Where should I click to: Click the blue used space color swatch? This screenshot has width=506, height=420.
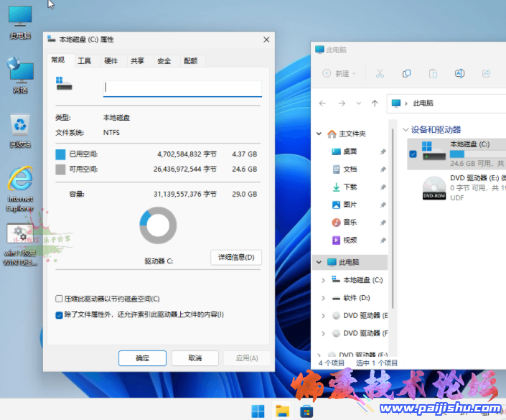coord(60,154)
